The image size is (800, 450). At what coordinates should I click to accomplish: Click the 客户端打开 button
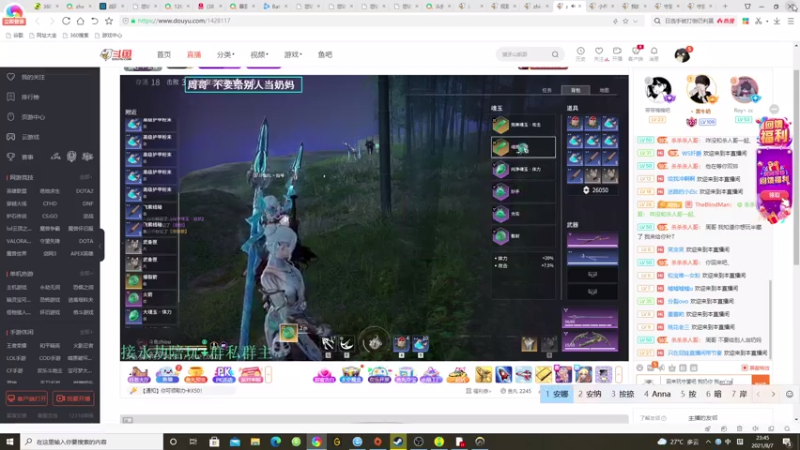(x=27, y=398)
